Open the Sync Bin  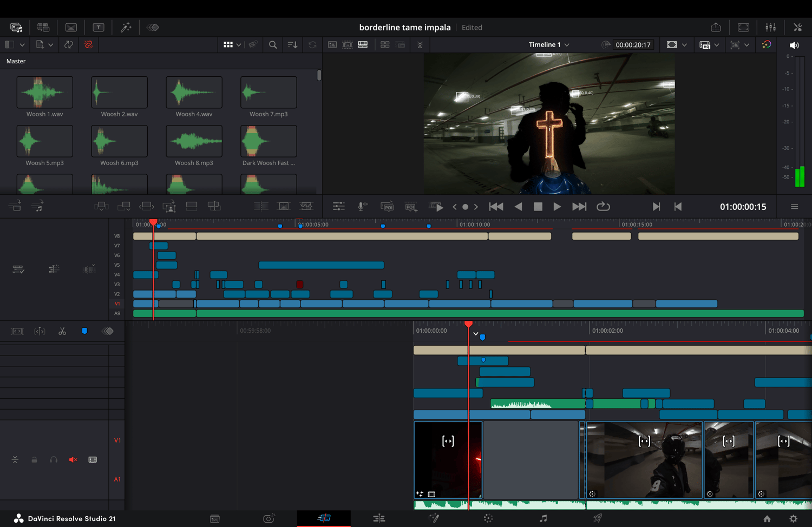pos(43,27)
